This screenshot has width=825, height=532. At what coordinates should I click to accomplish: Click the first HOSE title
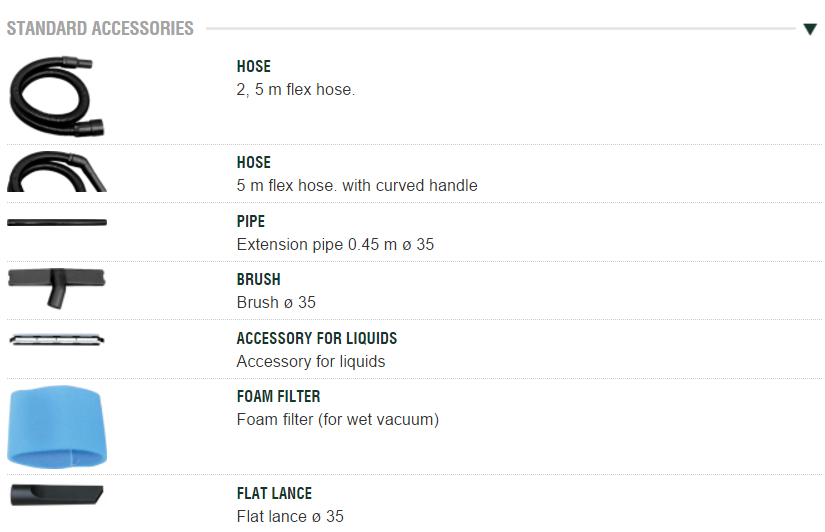pyautogui.click(x=254, y=67)
